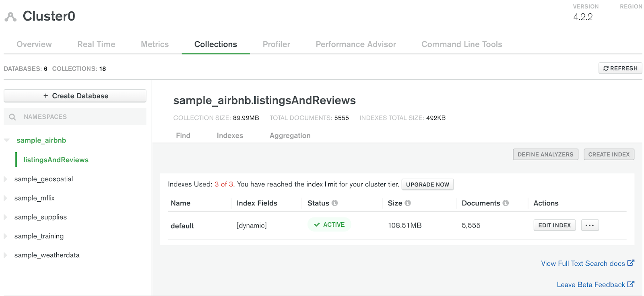Click the search magnifier icon in Namespaces

tap(12, 117)
